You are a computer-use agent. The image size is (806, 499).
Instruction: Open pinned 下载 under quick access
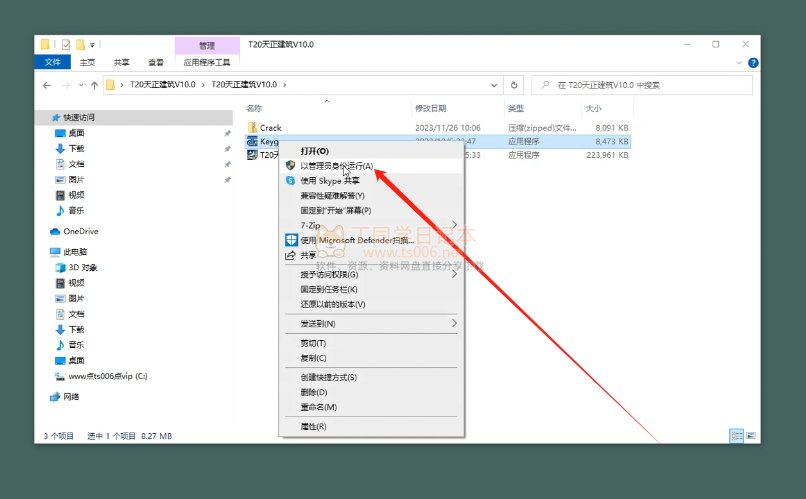click(76, 149)
